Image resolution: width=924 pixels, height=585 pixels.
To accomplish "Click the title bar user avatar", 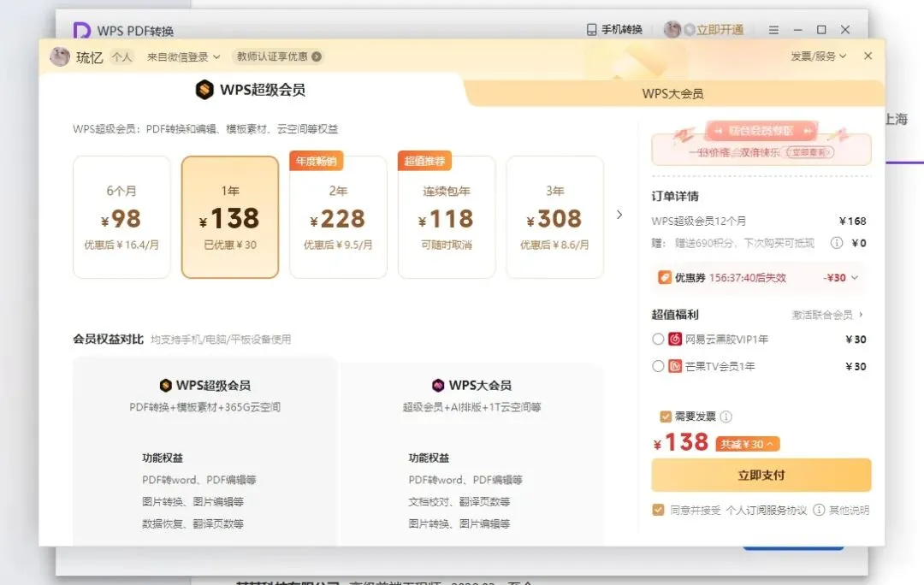I will click(x=672, y=29).
